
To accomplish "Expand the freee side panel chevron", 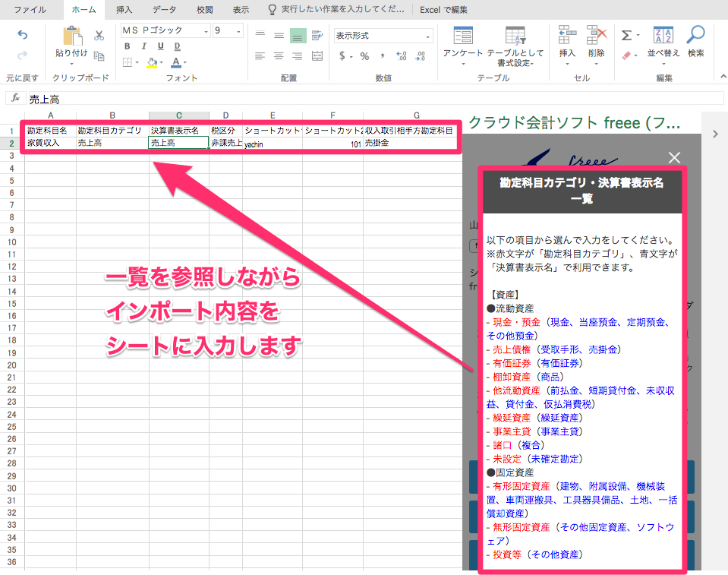I will (715, 134).
